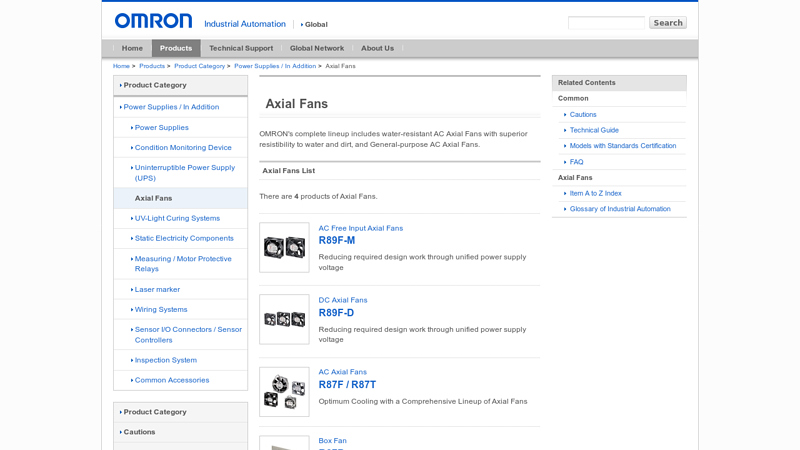The width and height of the screenshot is (800, 450).
Task: Click Product Category breadcrumb link
Action: pyautogui.click(x=199, y=66)
